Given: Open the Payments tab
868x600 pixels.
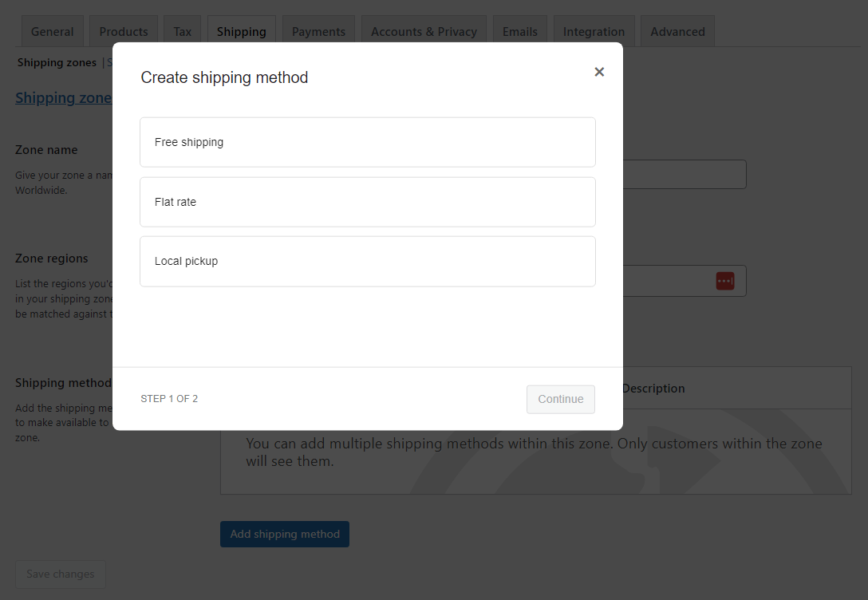Looking at the screenshot, I should pyautogui.click(x=318, y=31).
